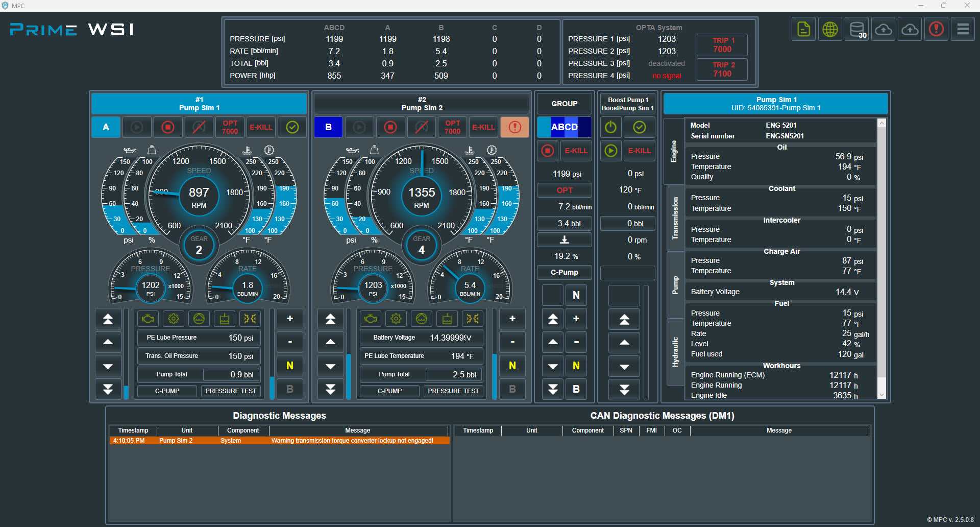
Task: Click the crossed-out gauge icon on Pump Sim 2
Action: click(422, 127)
